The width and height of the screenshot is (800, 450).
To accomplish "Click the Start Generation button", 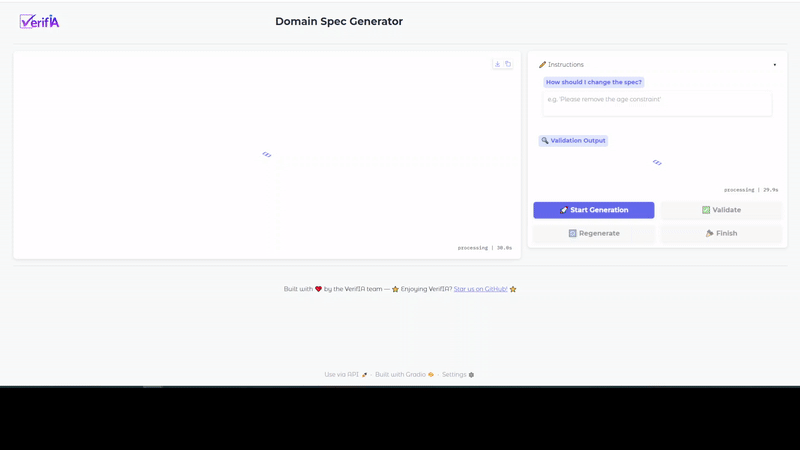I will click(x=594, y=210).
